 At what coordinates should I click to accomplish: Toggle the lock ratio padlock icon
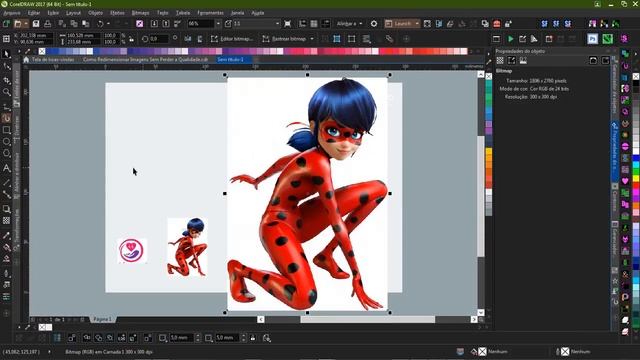pos(131,39)
